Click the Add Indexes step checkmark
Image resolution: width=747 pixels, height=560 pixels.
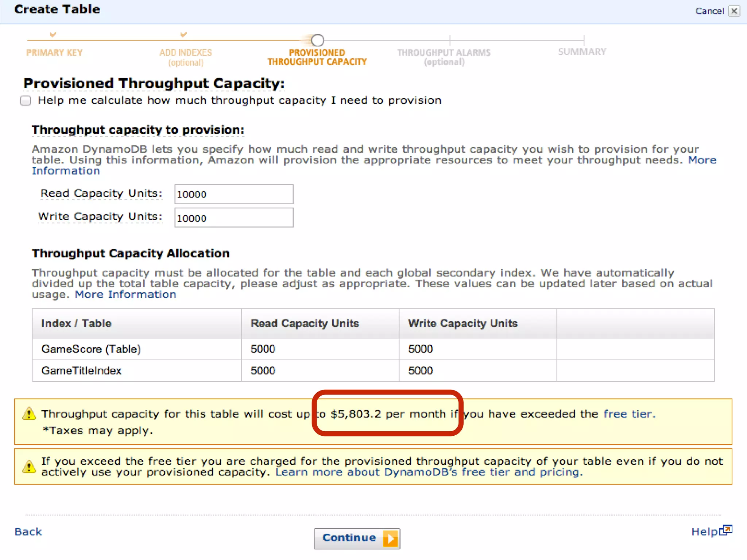(x=183, y=35)
